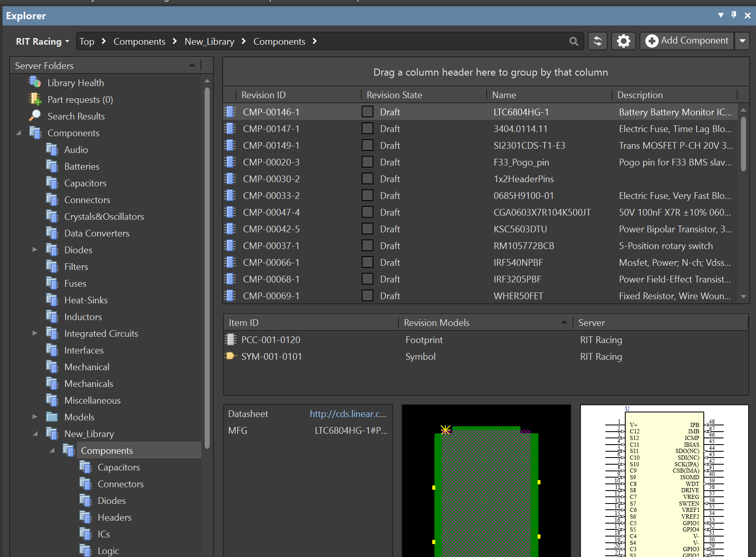Click the ICs folder icon
Viewport: 756px width, 557px height.
click(x=85, y=534)
